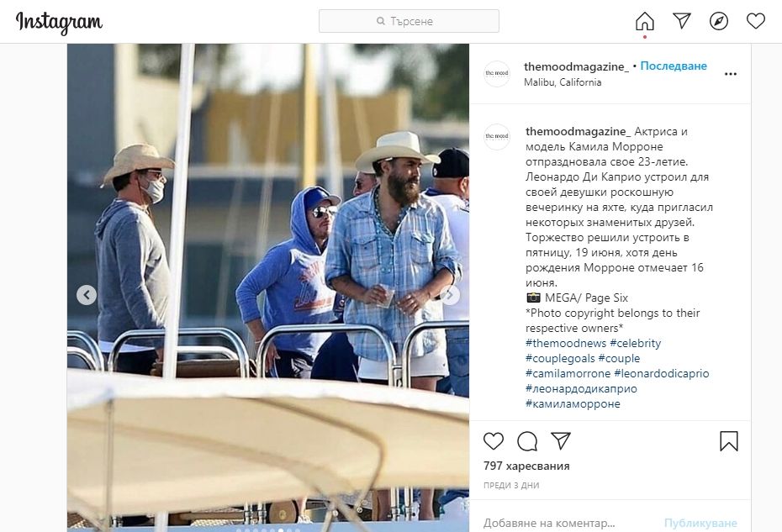This screenshot has width=782, height=532.
Task: Save post with the bookmark icon
Action: click(x=729, y=441)
